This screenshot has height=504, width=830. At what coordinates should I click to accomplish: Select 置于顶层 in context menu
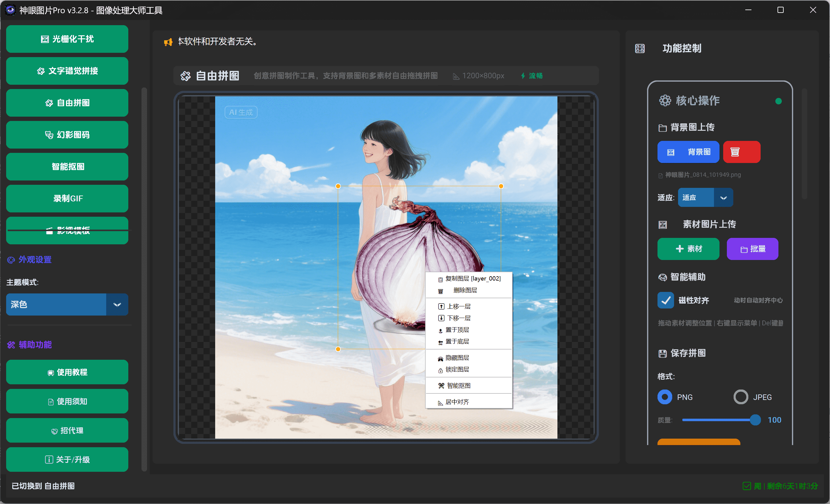pos(457,330)
